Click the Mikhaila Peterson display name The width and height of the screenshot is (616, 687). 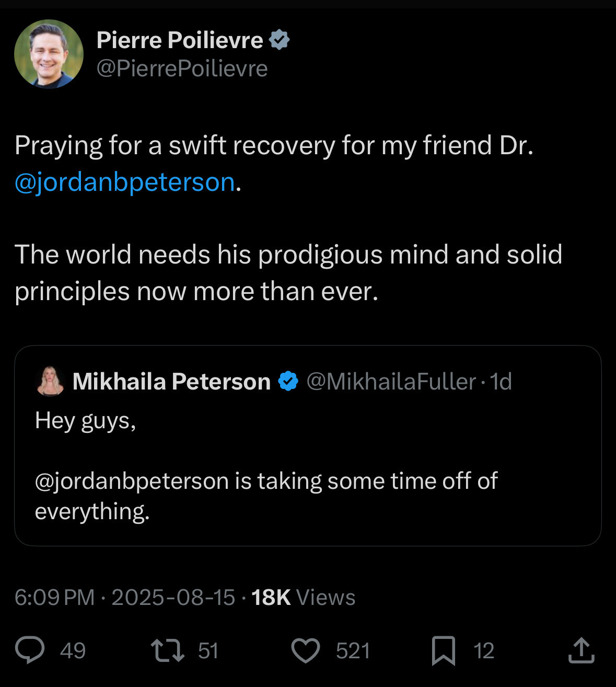pyautogui.click(x=171, y=382)
